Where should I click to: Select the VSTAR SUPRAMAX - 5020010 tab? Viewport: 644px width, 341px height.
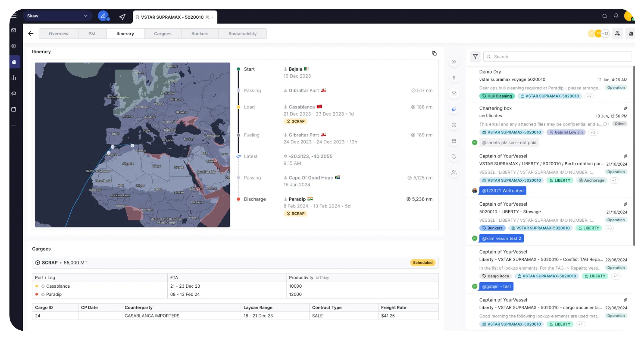(175, 17)
